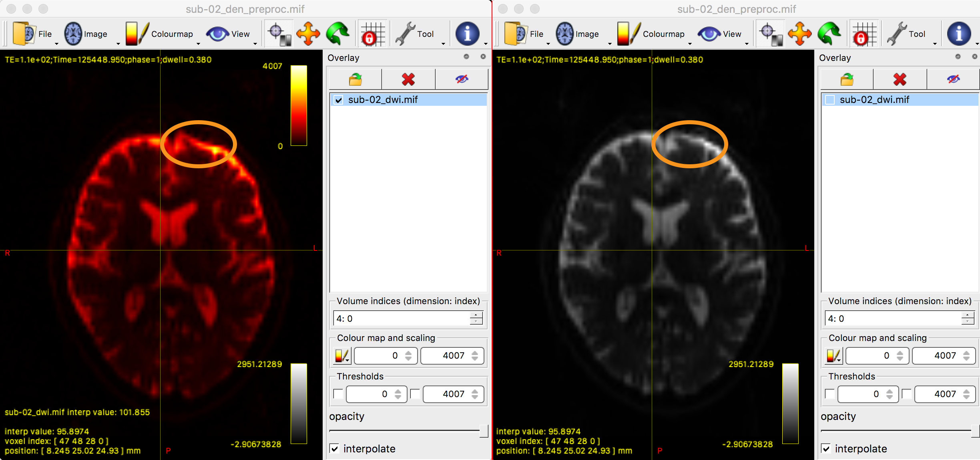Click blue info icon in left window
This screenshot has width=980, height=460.
(x=467, y=34)
